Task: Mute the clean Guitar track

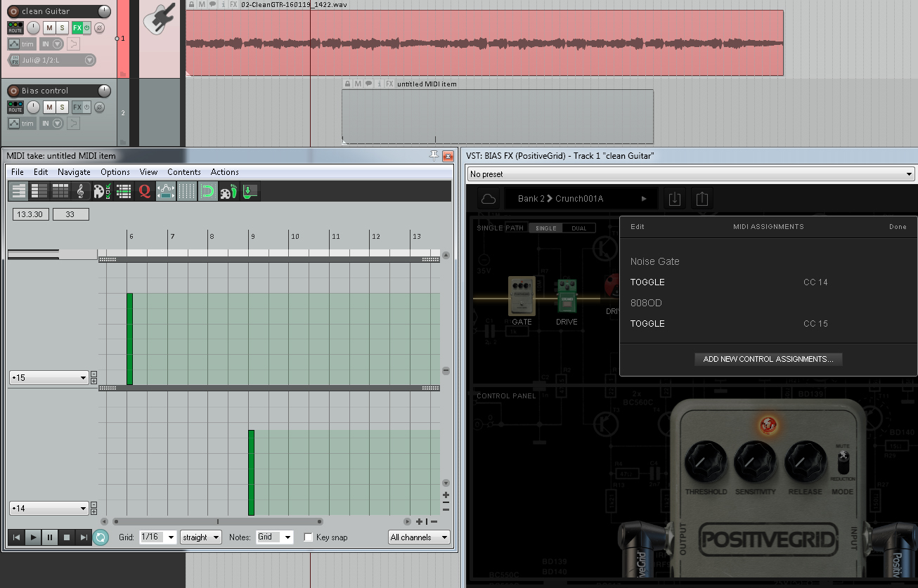Action: coord(49,28)
